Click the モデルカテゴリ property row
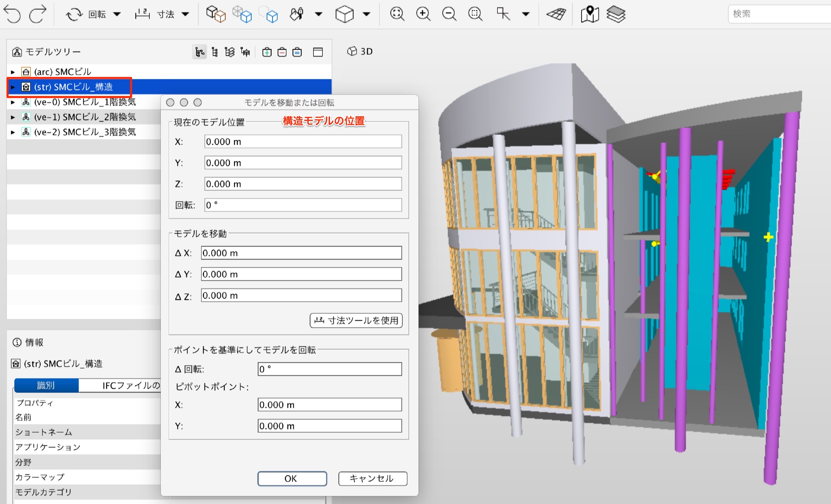Image resolution: width=831 pixels, height=504 pixels. 87,492
